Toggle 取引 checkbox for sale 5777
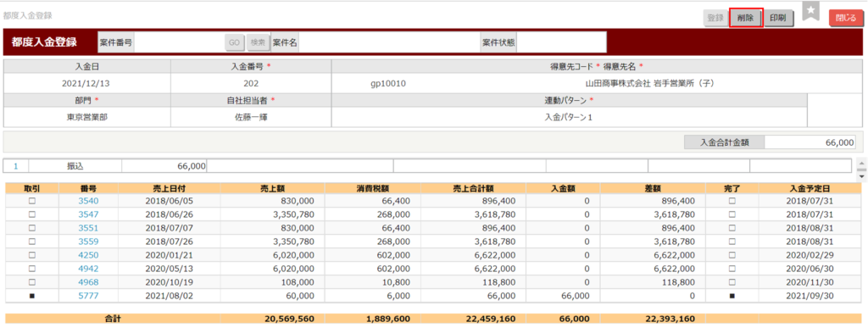The width and height of the screenshot is (868, 328). (x=31, y=296)
